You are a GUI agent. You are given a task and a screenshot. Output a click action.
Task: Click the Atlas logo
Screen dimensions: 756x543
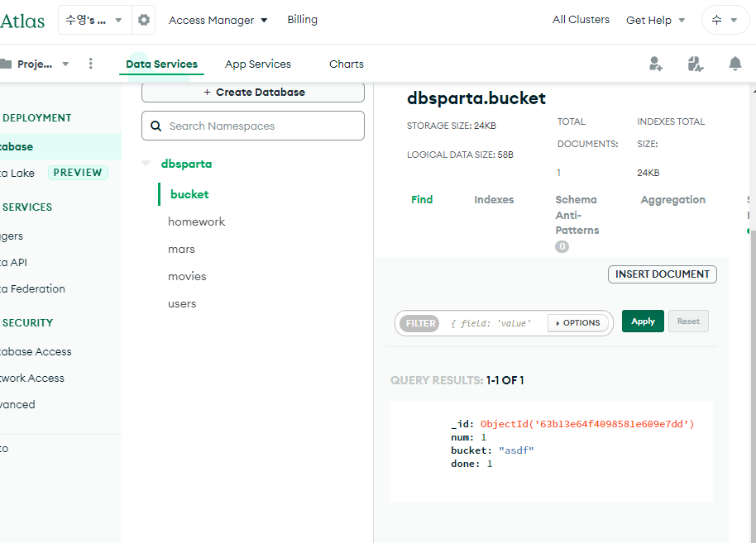coord(22,21)
